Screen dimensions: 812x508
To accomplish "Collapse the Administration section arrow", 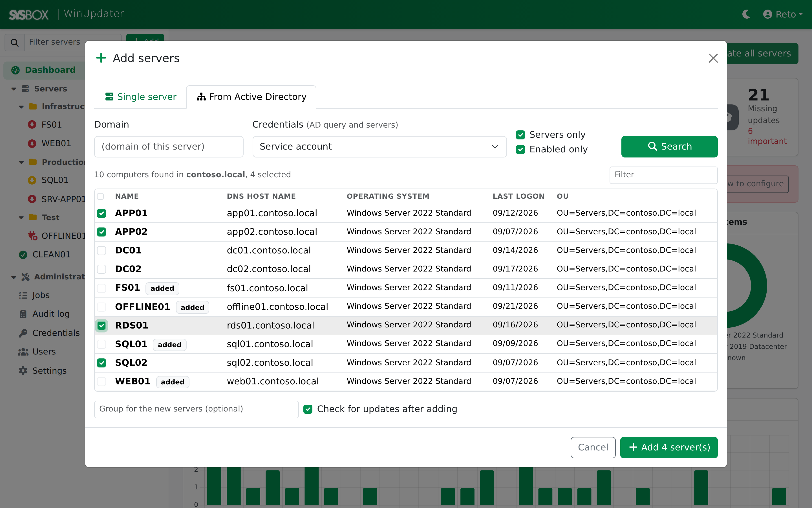I will [x=14, y=277].
